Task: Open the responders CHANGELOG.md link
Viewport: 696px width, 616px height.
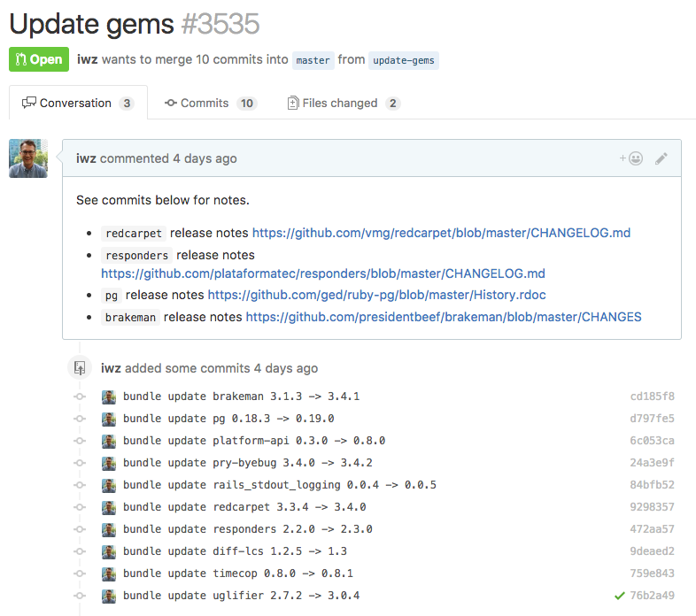Action: tap(322, 273)
